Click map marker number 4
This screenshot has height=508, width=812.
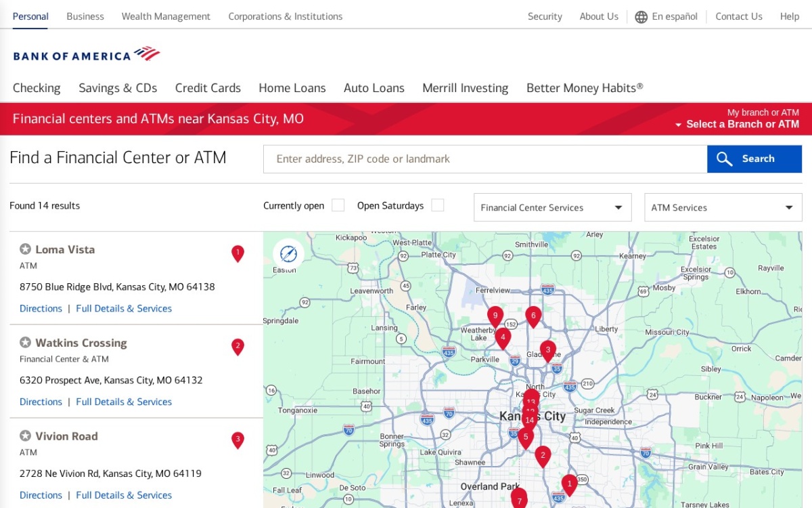(x=503, y=337)
